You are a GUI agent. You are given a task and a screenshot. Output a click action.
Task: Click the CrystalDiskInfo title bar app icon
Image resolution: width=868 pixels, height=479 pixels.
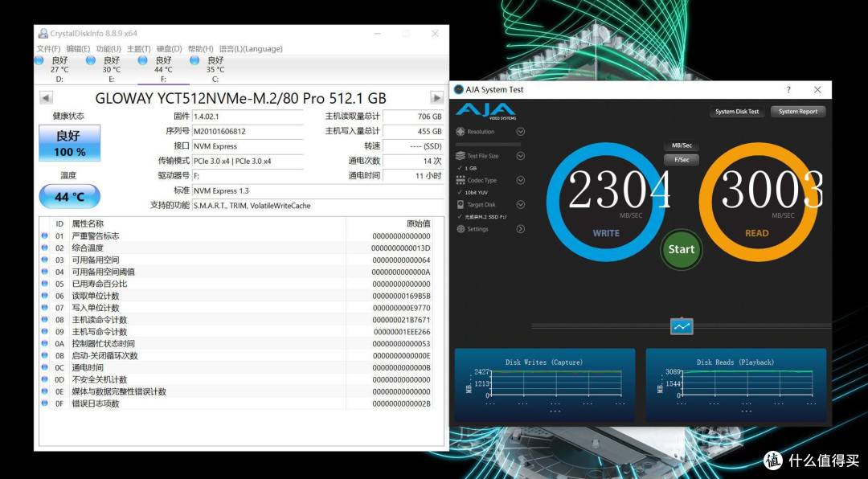(43, 33)
